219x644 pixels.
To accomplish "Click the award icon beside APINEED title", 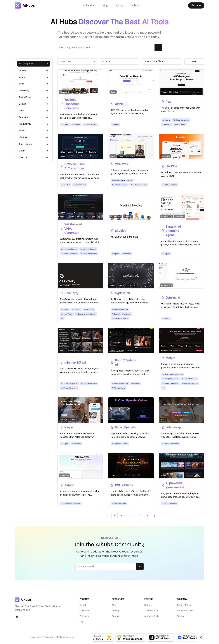I will click(x=112, y=104).
